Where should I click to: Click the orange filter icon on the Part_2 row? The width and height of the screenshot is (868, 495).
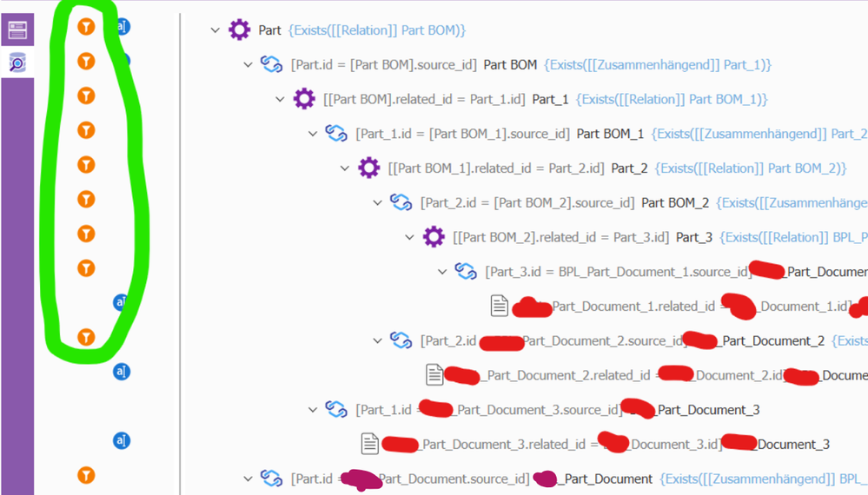[86, 165]
